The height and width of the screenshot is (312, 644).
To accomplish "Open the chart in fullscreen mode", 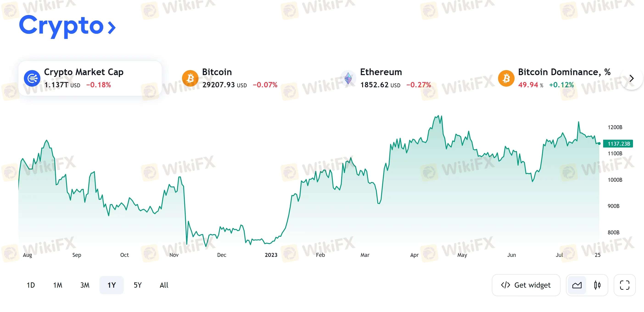I will click(624, 285).
